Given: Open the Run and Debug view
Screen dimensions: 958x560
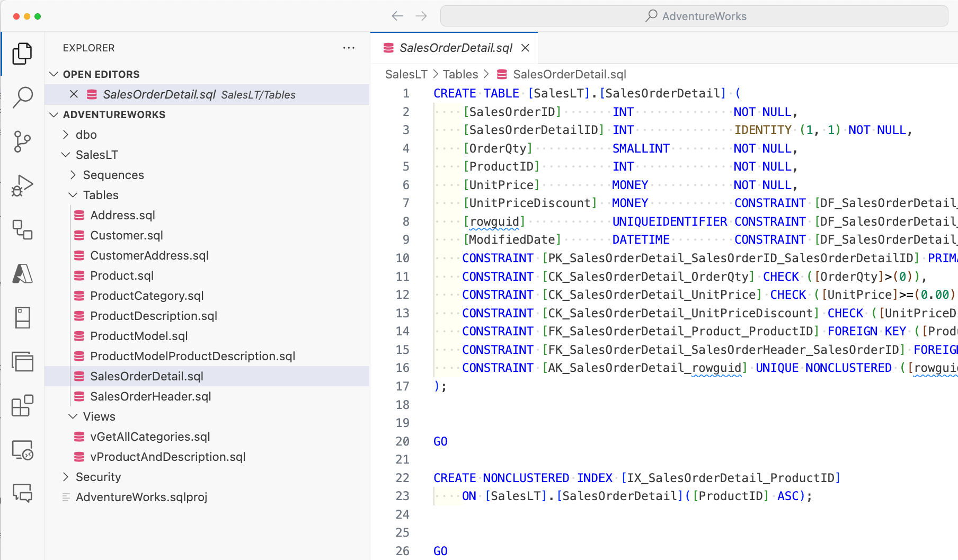Looking at the screenshot, I should pyautogui.click(x=21, y=185).
